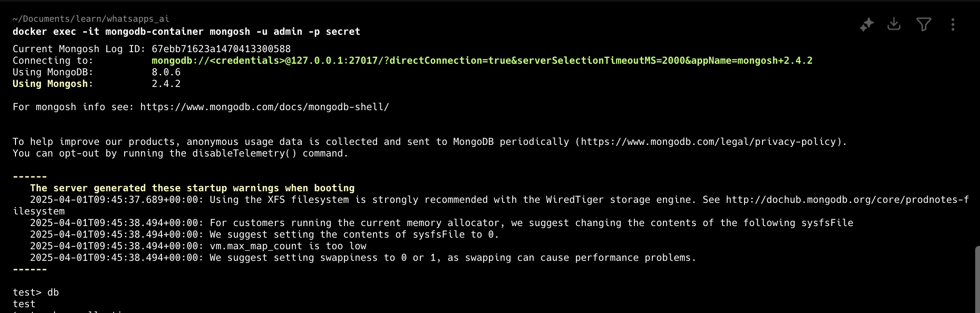Click the vm.max_map_count warning line
Viewport: 980px width, 313px height.
(x=288, y=246)
